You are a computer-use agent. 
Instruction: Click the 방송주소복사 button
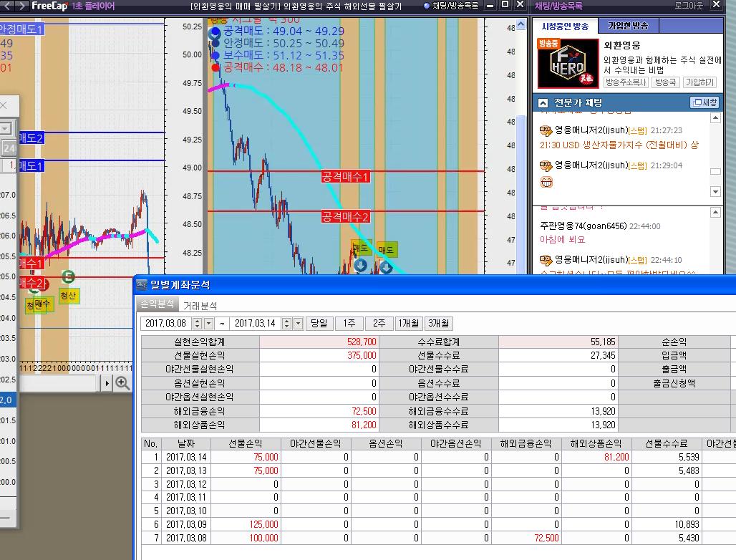click(x=626, y=82)
